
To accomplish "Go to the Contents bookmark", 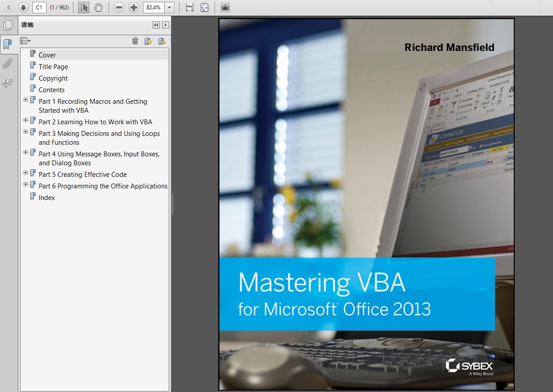I will click(52, 90).
